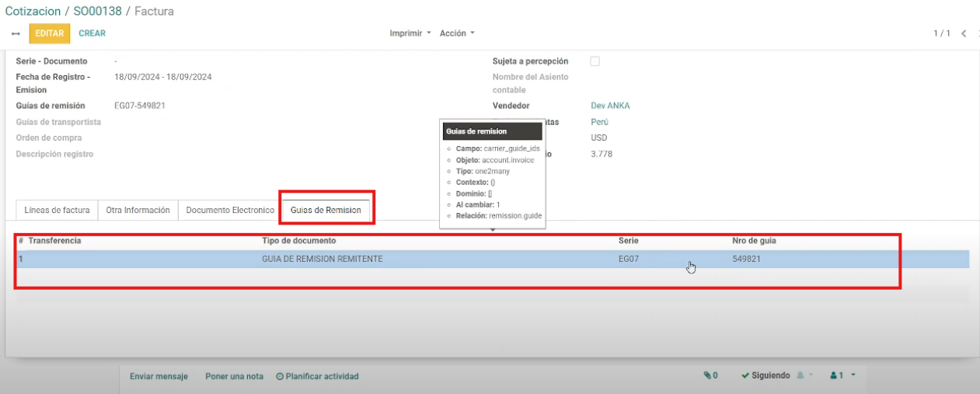
Task: Toggle the Sujeta a percepción checkbox
Action: click(x=595, y=61)
